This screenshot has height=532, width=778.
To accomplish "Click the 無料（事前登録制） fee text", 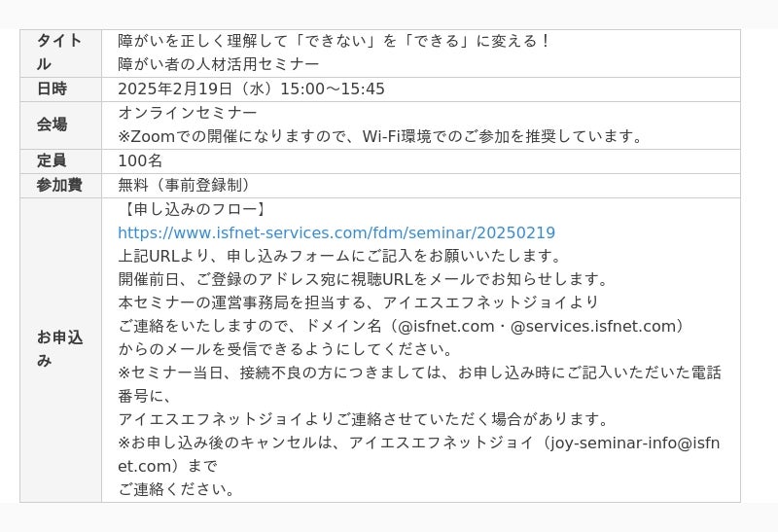I will pos(186,185).
